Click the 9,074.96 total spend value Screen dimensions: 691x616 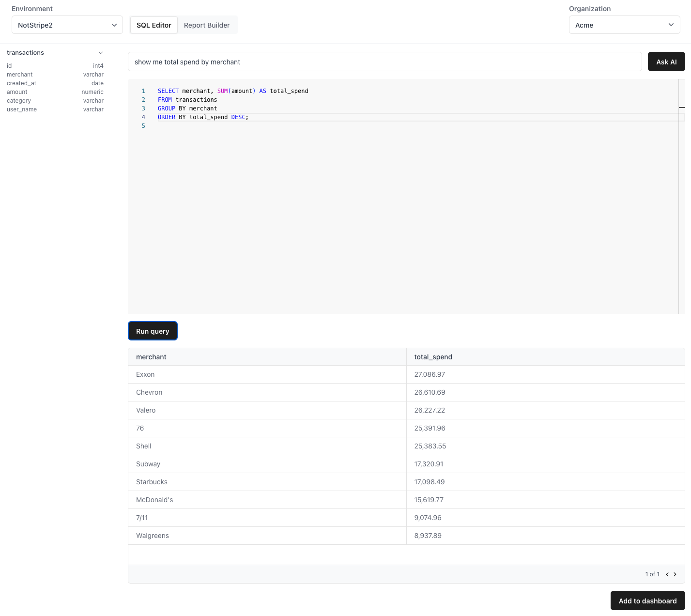pyautogui.click(x=428, y=518)
